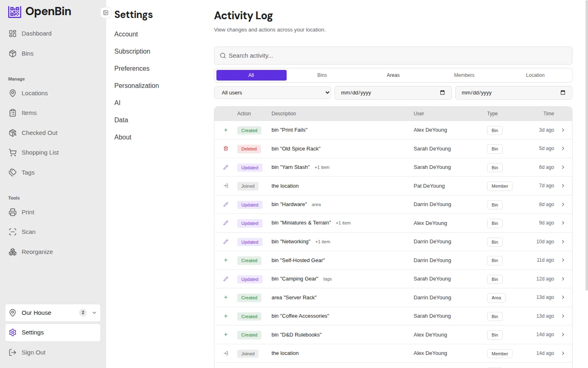The width and height of the screenshot is (588, 368).
Task: Focus the Search activity field
Action: 393,56
